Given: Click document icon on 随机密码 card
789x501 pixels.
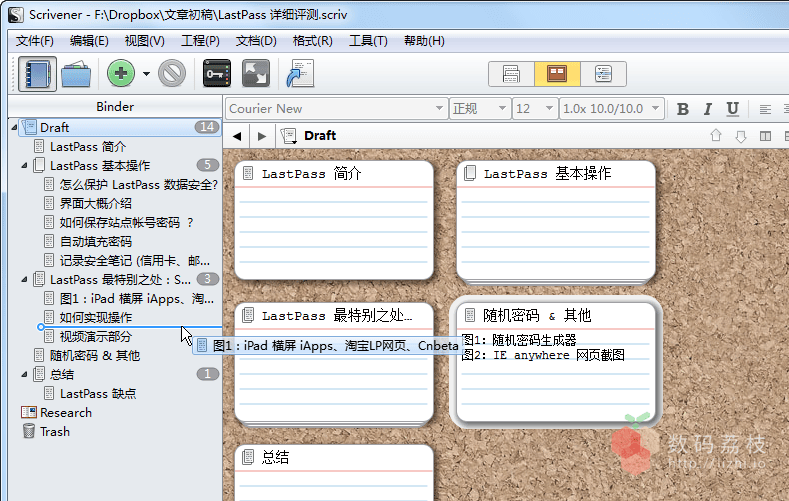Looking at the screenshot, I should click(470, 315).
